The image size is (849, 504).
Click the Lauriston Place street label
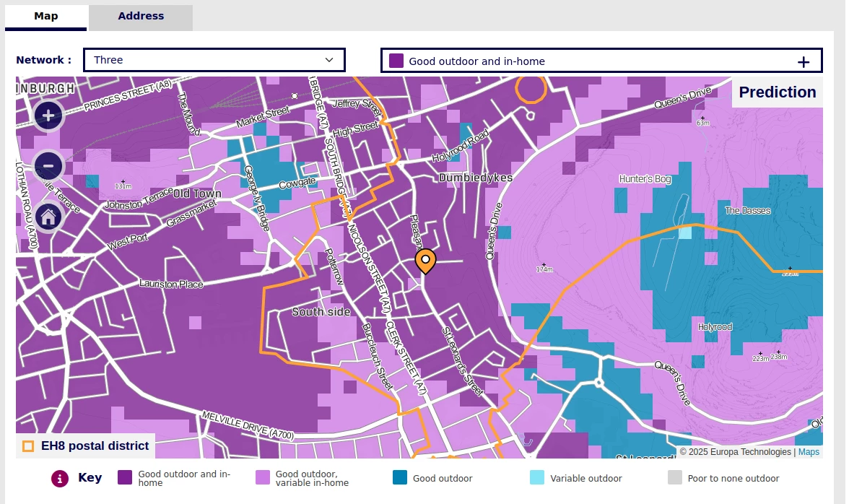tap(171, 284)
